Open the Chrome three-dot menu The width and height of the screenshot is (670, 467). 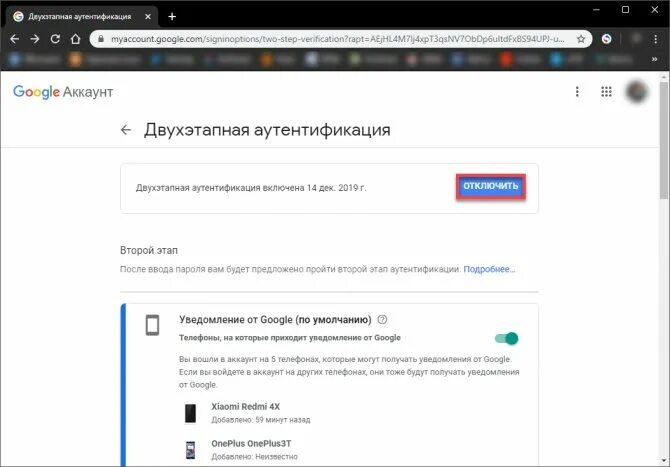pyautogui.click(x=655, y=39)
